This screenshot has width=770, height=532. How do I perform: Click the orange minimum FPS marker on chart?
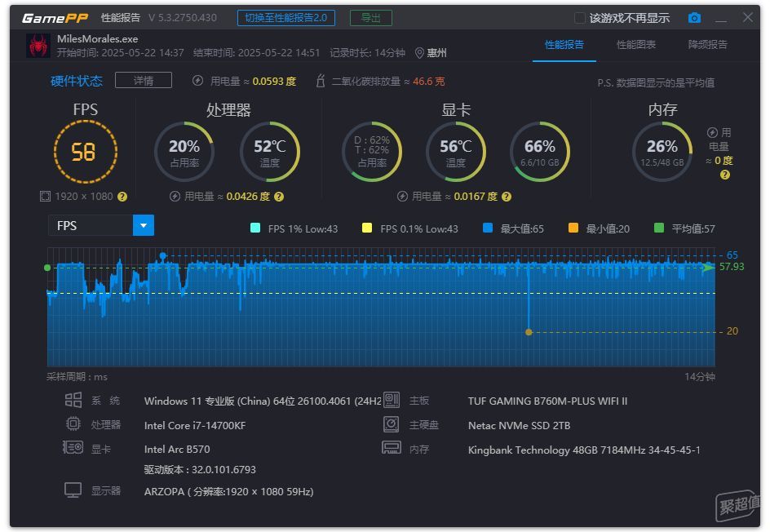529,332
